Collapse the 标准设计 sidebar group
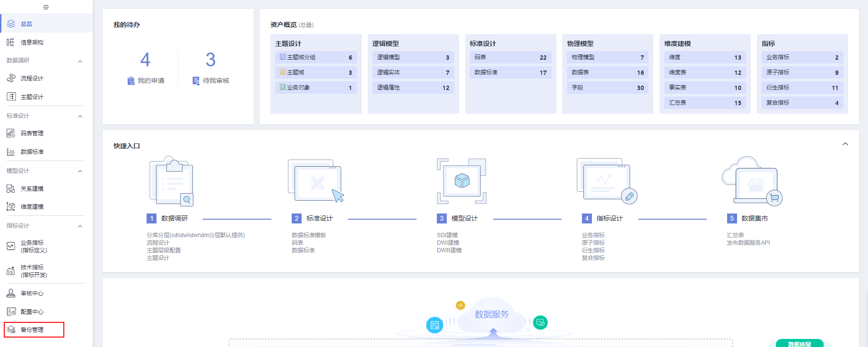This screenshot has width=868, height=347. tap(80, 116)
